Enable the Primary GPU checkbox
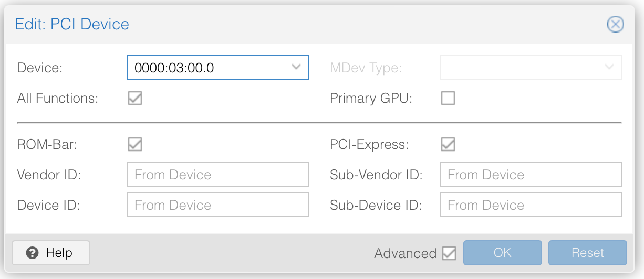 (x=448, y=98)
